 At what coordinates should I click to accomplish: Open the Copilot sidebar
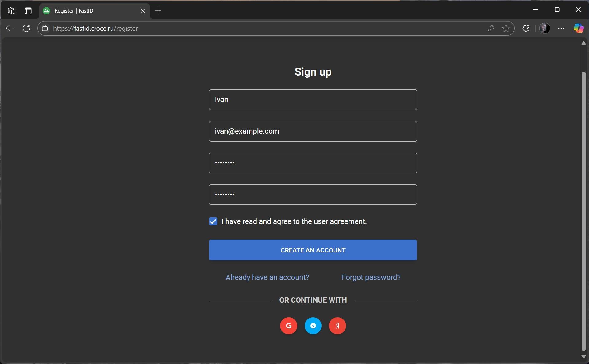(x=579, y=28)
